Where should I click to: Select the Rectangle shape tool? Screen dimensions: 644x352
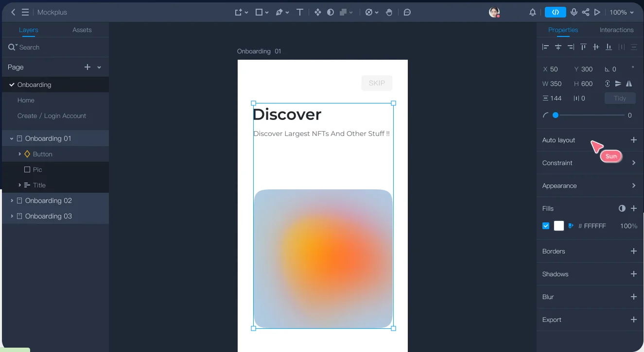259,12
